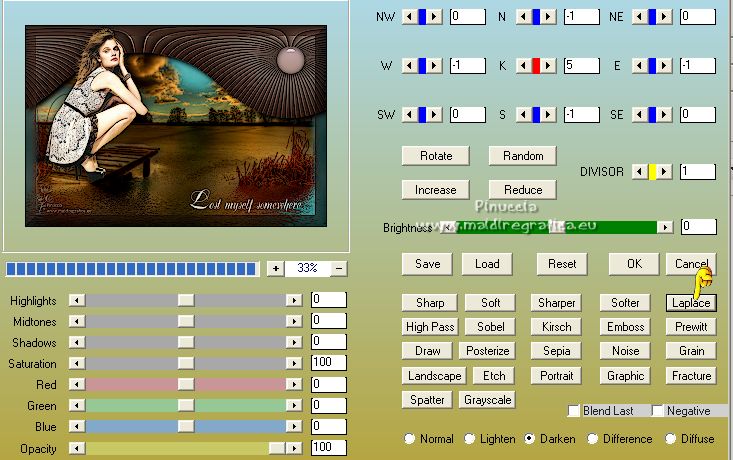Apply the Emboss preset
733x460 pixels.
tap(625, 327)
